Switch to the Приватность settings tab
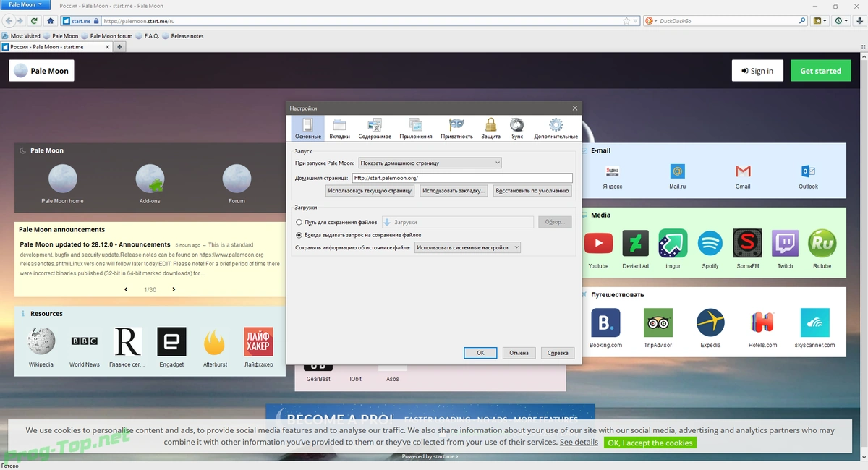This screenshot has height=470, width=868. tap(456, 129)
